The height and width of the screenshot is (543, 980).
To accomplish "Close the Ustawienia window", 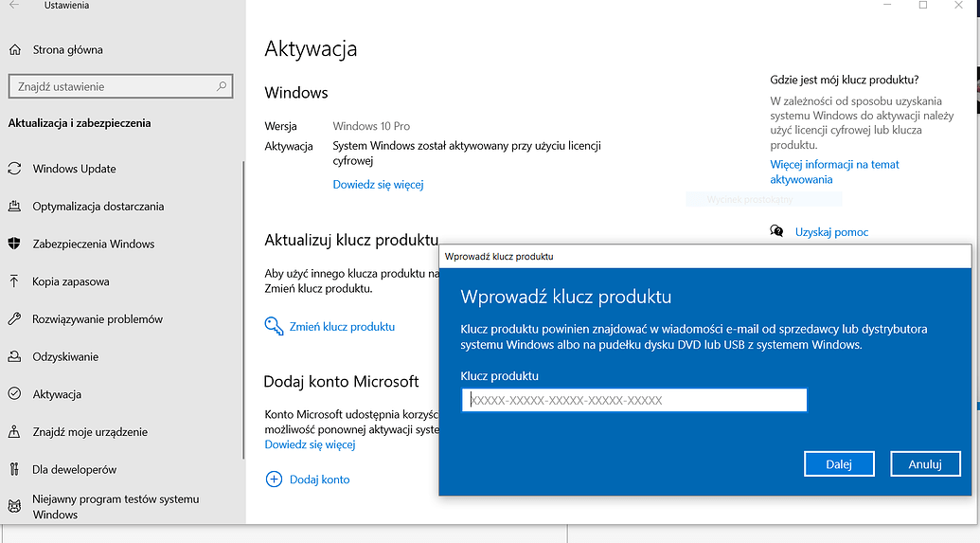I will tap(959, 5).
